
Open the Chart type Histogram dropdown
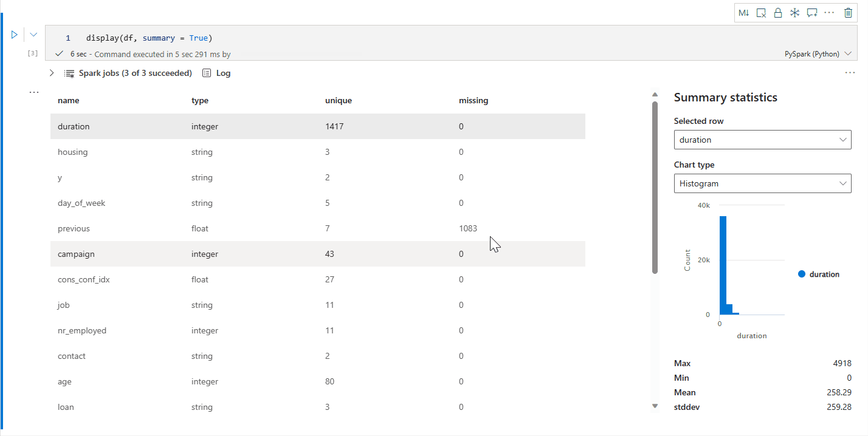tap(763, 183)
